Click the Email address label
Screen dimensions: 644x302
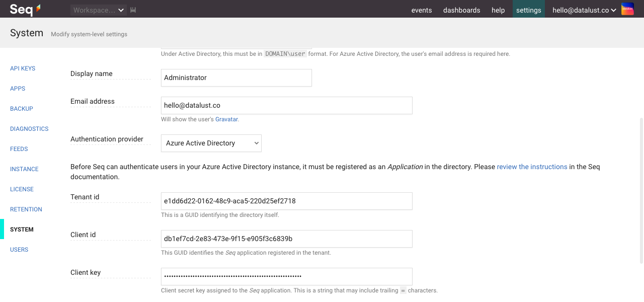(x=93, y=101)
